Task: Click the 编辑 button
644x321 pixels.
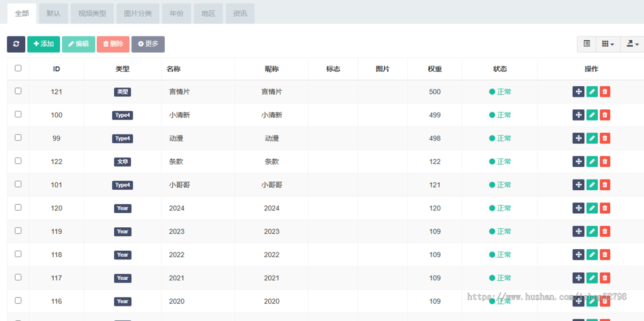Action: coord(78,44)
